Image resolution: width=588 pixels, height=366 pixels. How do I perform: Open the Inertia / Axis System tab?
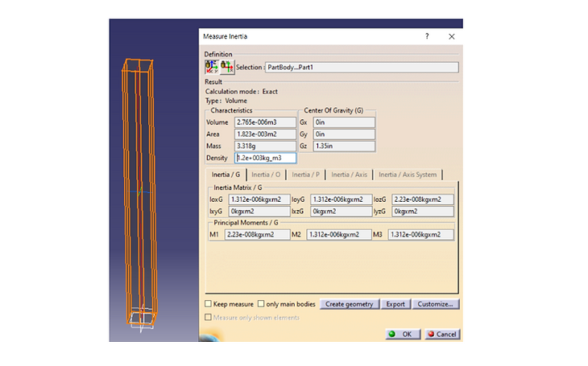point(408,175)
